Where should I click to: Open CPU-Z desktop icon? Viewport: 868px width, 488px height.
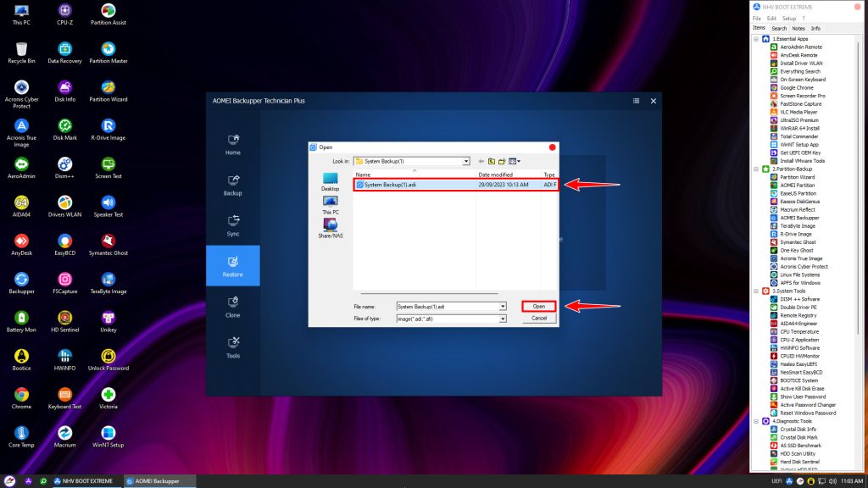(64, 15)
